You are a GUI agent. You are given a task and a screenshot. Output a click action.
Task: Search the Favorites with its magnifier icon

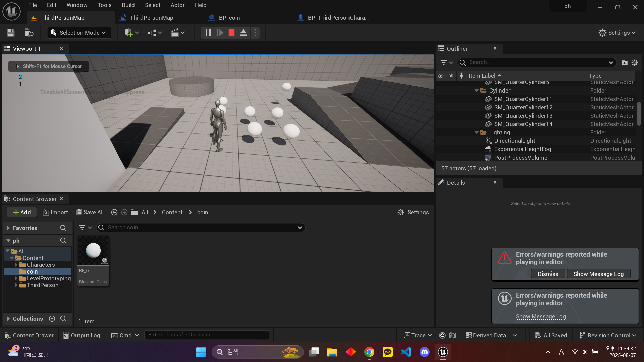click(x=63, y=228)
